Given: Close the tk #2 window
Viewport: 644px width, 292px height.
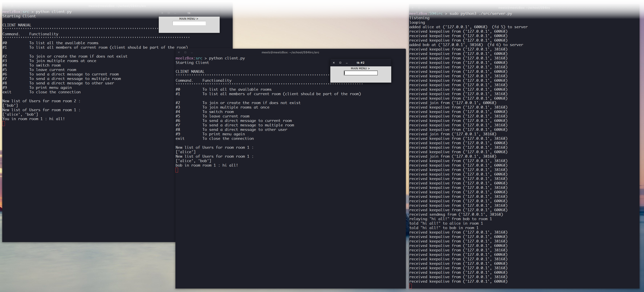Looking at the screenshot, I should 334,63.
